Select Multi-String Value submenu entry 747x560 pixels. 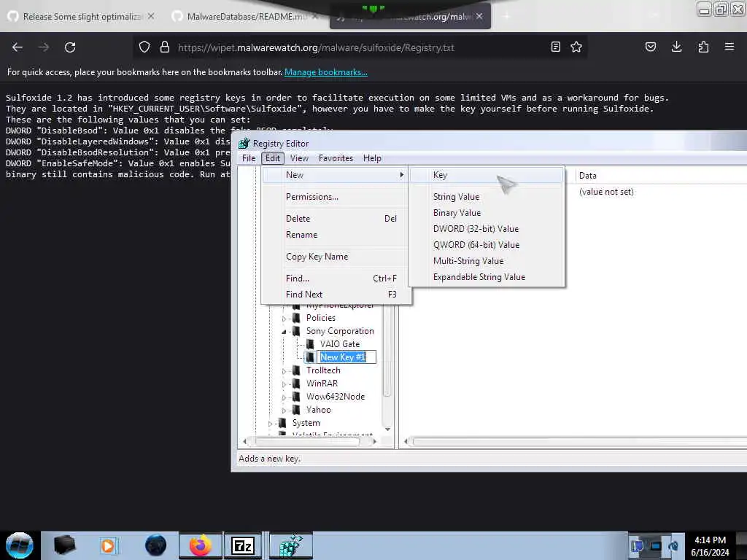pyautogui.click(x=487, y=261)
